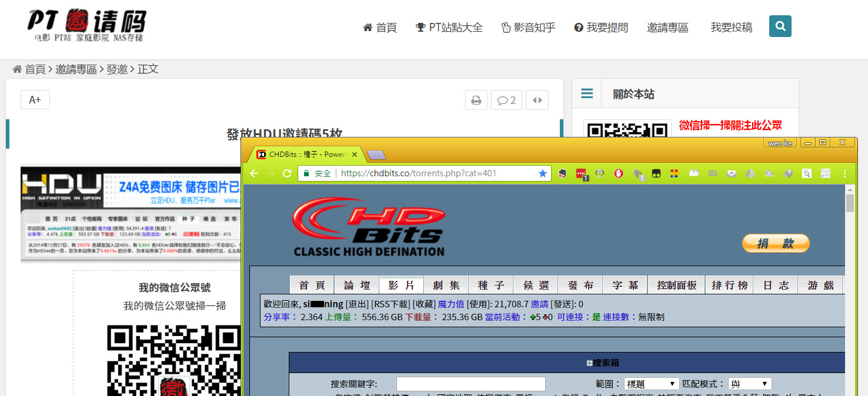Click the orange 捐款 donate button

tap(776, 243)
